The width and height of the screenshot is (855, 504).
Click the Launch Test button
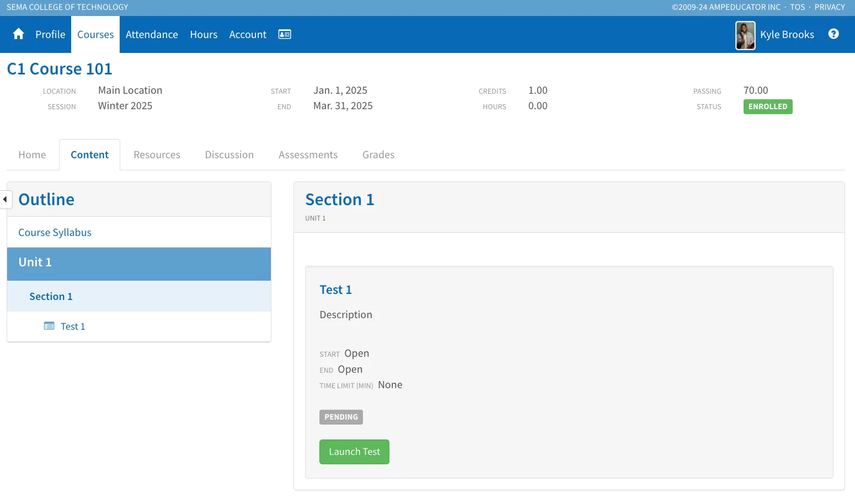354,452
